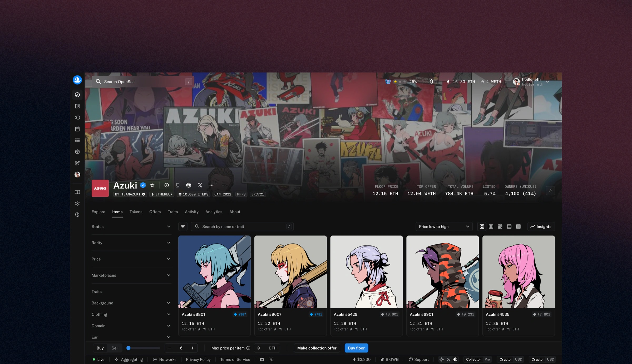
Task: Switch to the Analytics tab
Action: tap(214, 212)
